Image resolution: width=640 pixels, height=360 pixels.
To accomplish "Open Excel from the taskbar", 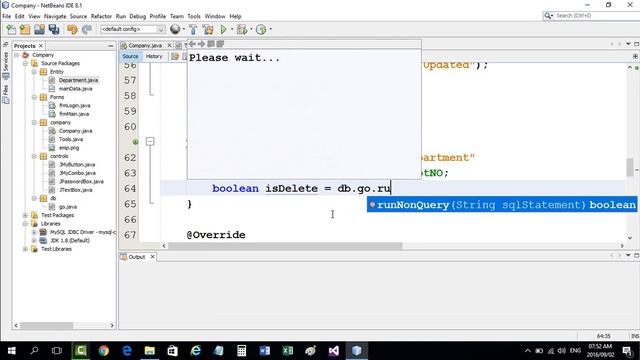I will tap(288, 351).
